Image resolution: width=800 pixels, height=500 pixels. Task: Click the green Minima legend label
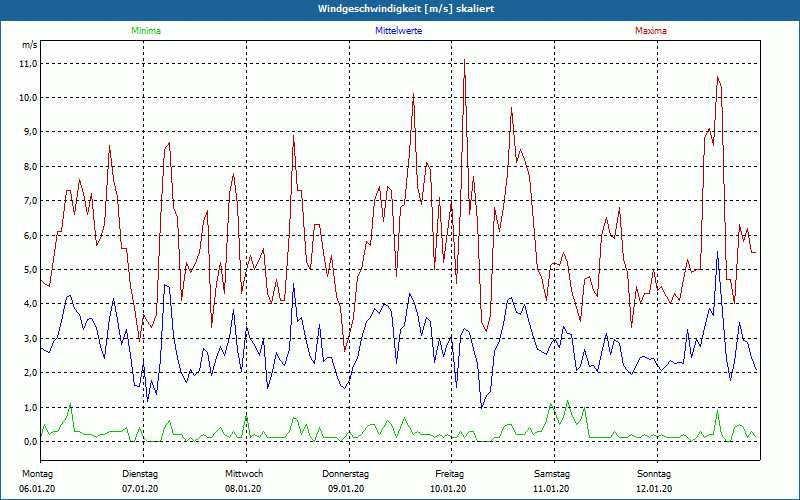click(x=145, y=31)
